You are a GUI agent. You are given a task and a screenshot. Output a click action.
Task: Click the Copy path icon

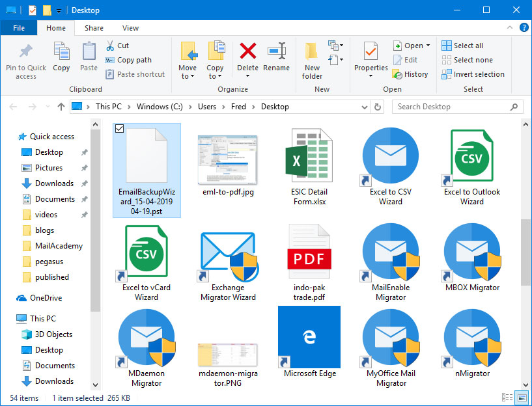pyautogui.click(x=109, y=60)
